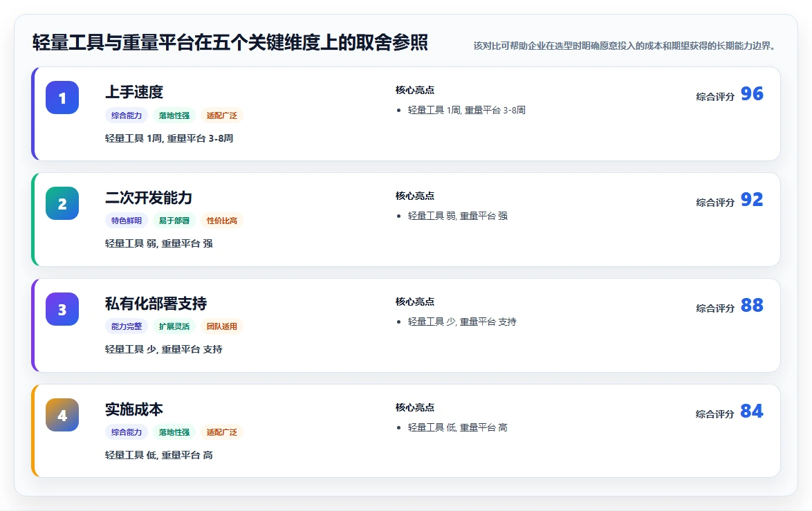
Task: Click the bullet 轻量工具 1周, 重量平台 3-8周
Action: click(x=467, y=110)
